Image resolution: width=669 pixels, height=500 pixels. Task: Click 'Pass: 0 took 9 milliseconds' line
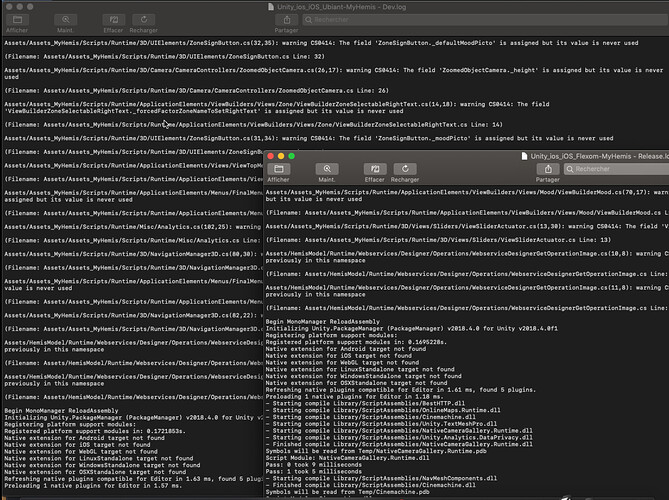[314, 465]
